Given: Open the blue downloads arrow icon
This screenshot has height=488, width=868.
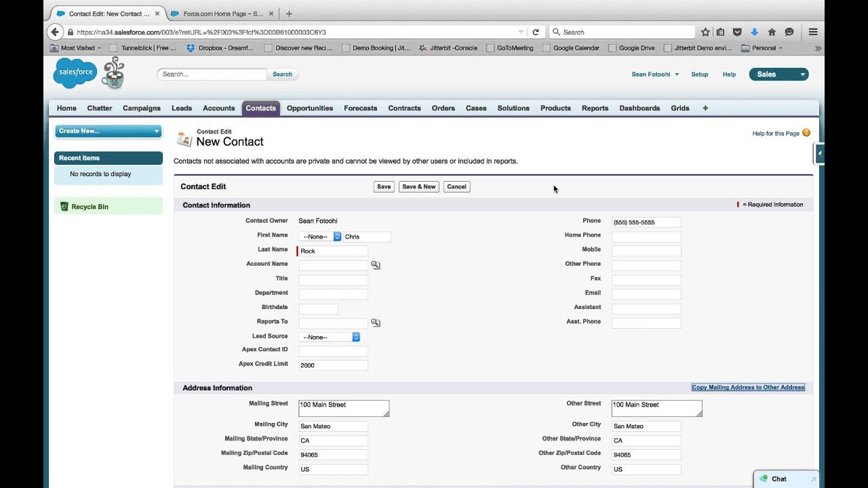Looking at the screenshot, I should pyautogui.click(x=754, y=32).
